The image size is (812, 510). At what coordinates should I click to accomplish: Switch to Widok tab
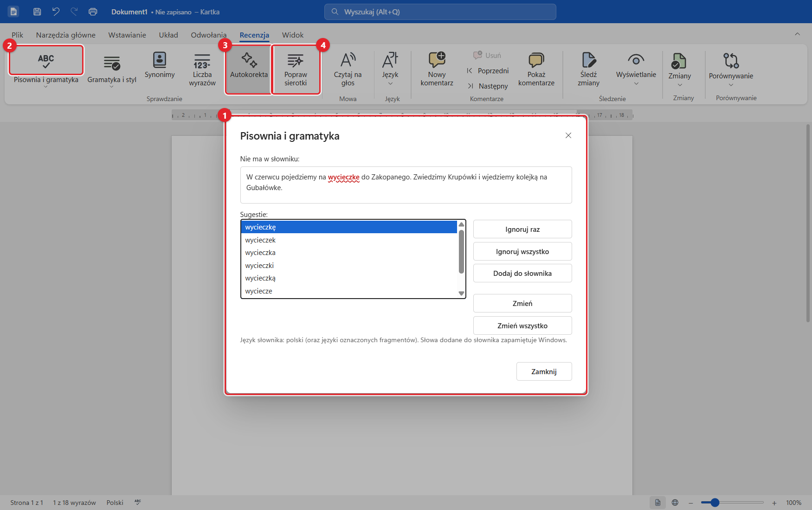pyautogui.click(x=293, y=35)
